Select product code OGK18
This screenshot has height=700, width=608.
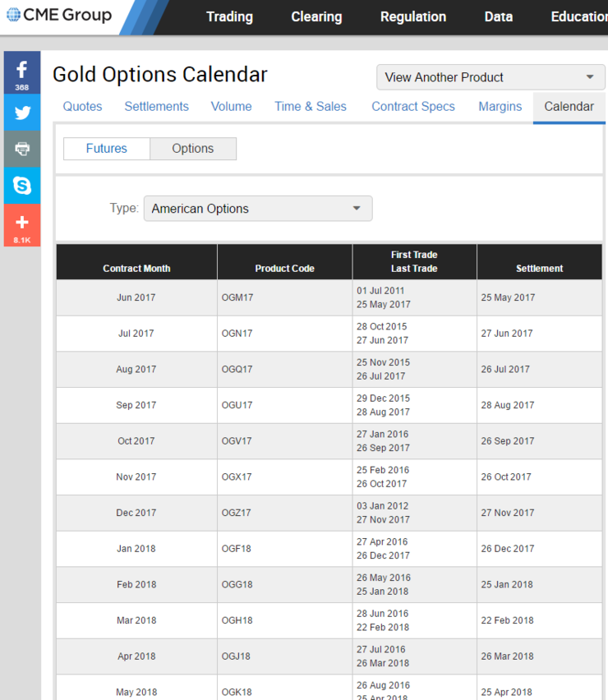(x=237, y=693)
